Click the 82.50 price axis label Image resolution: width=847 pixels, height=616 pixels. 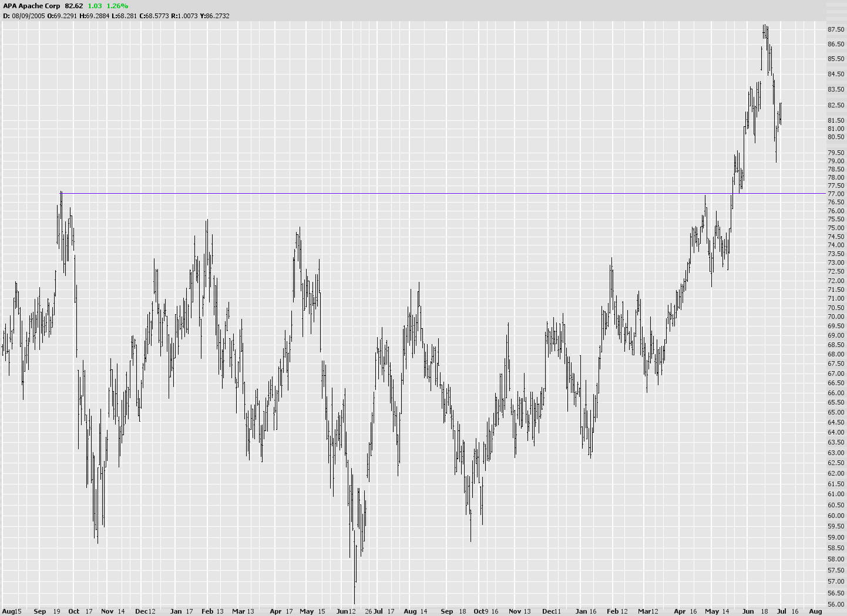[x=836, y=105]
